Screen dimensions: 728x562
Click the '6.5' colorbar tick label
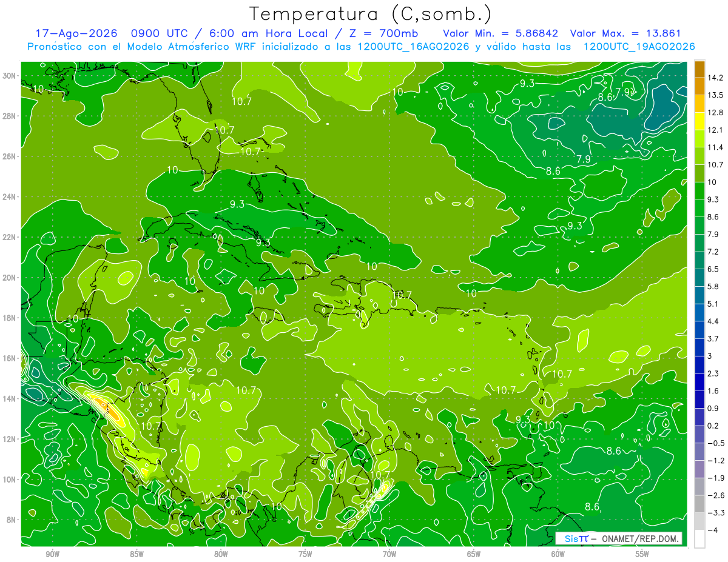(713, 269)
